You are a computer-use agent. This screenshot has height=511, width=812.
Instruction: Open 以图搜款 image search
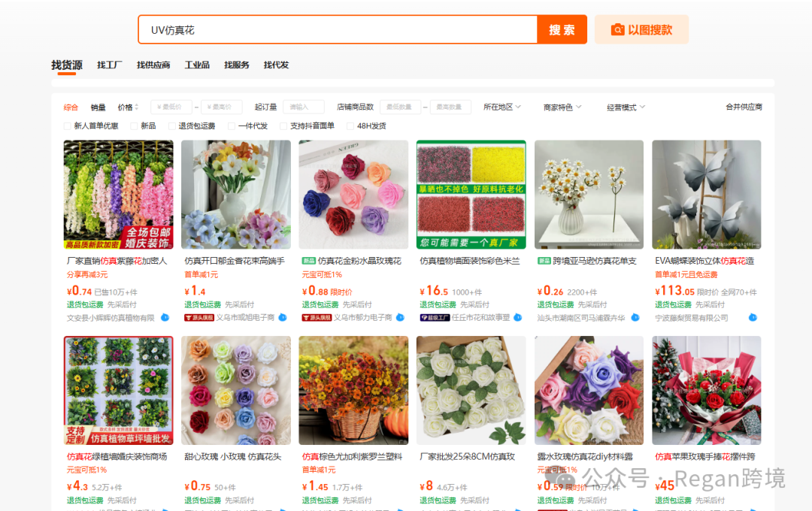(x=641, y=29)
